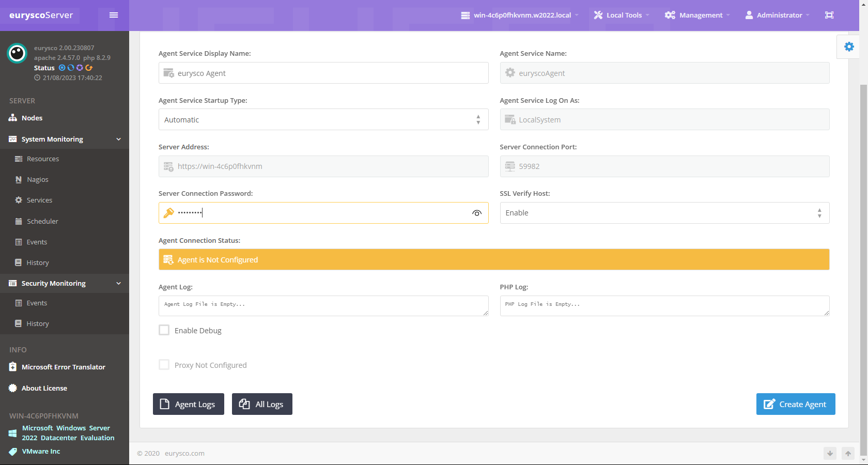Click inside the PHP Log textarea

(x=664, y=306)
